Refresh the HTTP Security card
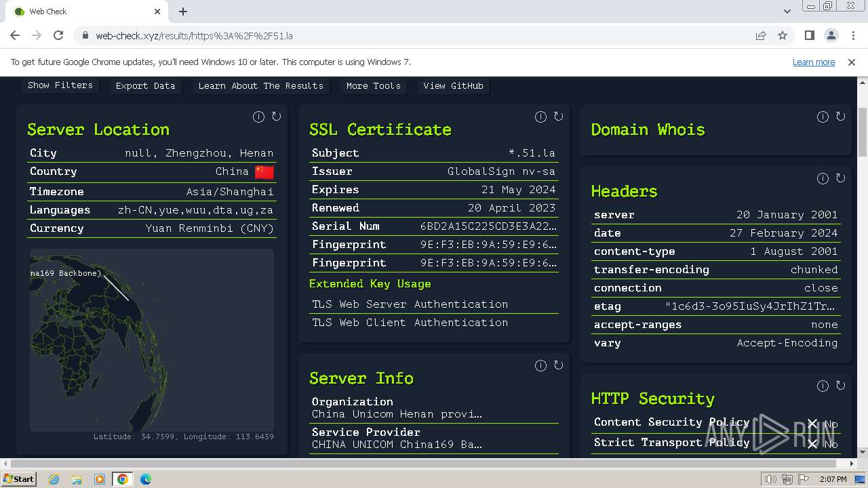This screenshot has width=868, height=488. (x=840, y=386)
